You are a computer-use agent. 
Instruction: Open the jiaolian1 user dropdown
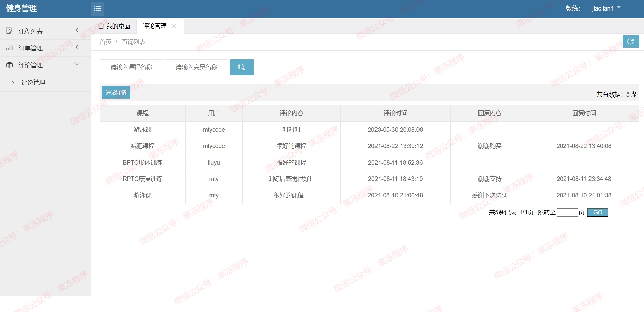pos(606,8)
